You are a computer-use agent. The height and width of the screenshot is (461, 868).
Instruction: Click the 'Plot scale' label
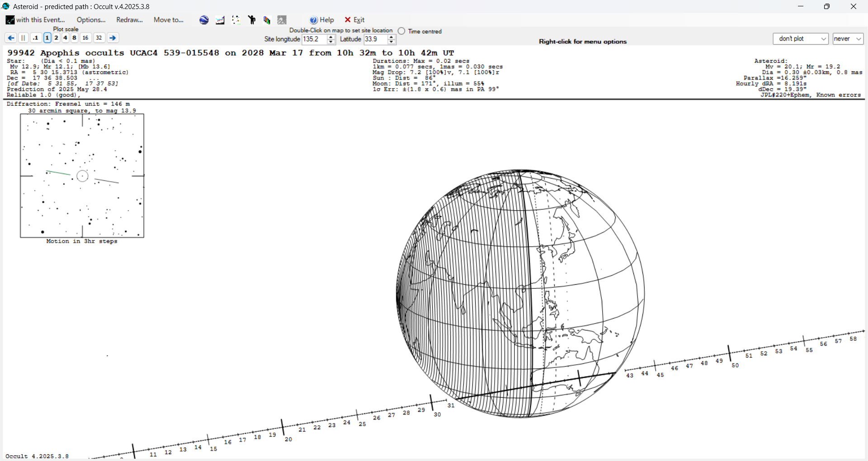[66, 29]
